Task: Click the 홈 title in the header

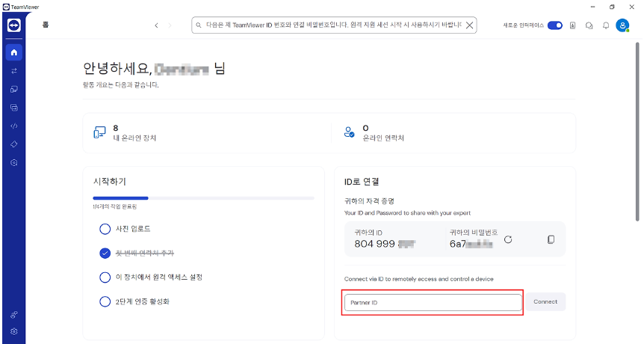Action: point(46,25)
